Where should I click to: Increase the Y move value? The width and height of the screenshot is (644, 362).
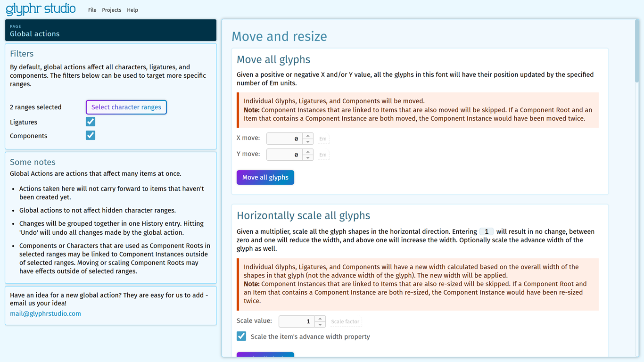(x=308, y=152)
